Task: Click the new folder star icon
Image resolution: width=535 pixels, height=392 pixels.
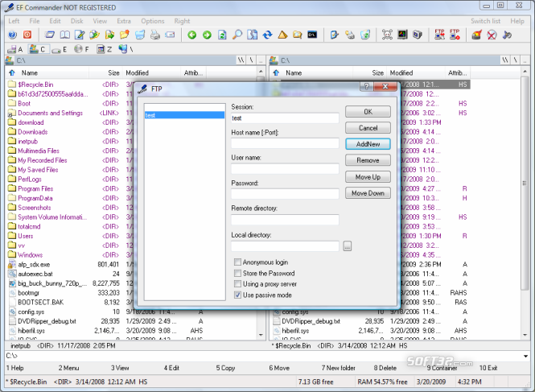Action: coord(125,35)
